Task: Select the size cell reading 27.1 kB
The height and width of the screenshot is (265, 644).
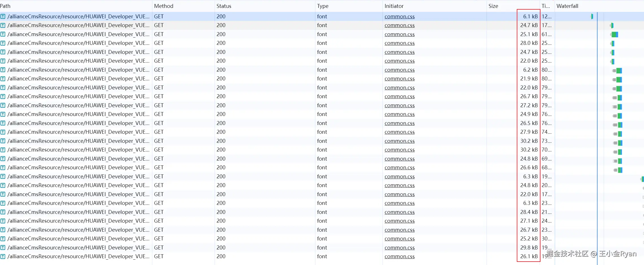Action: (529, 221)
